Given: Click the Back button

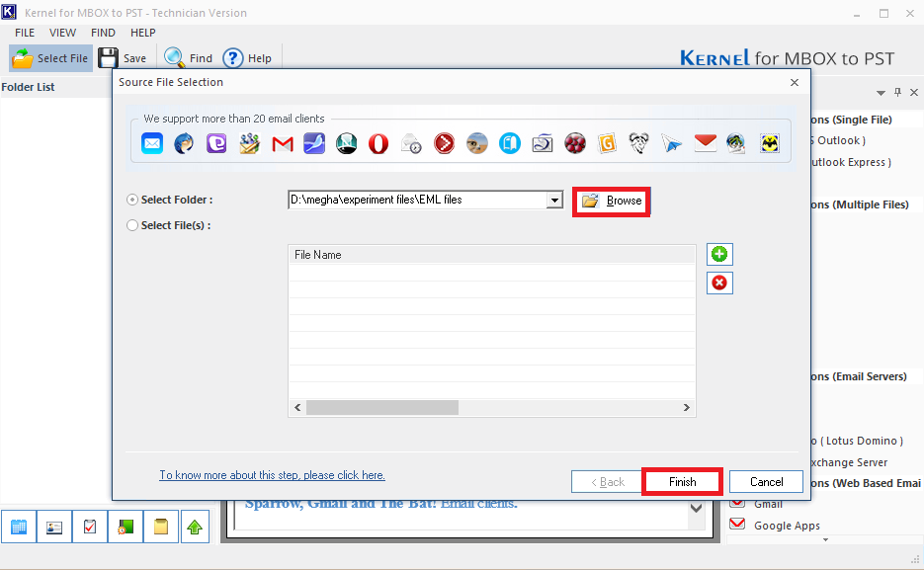Looking at the screenshot, I should point(607,482).
